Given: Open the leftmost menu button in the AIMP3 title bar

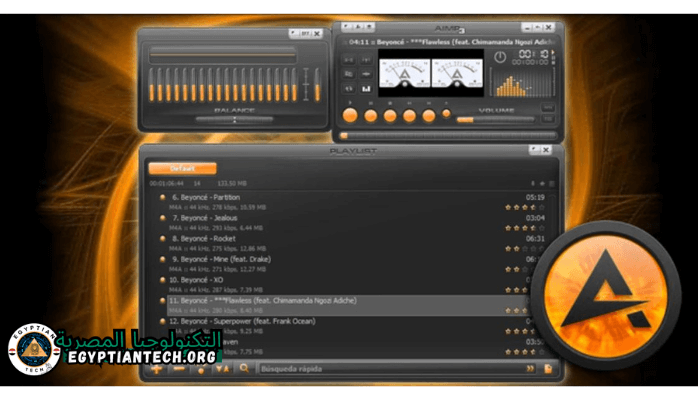Looking at the screenshot, I should tap(347, 27).
